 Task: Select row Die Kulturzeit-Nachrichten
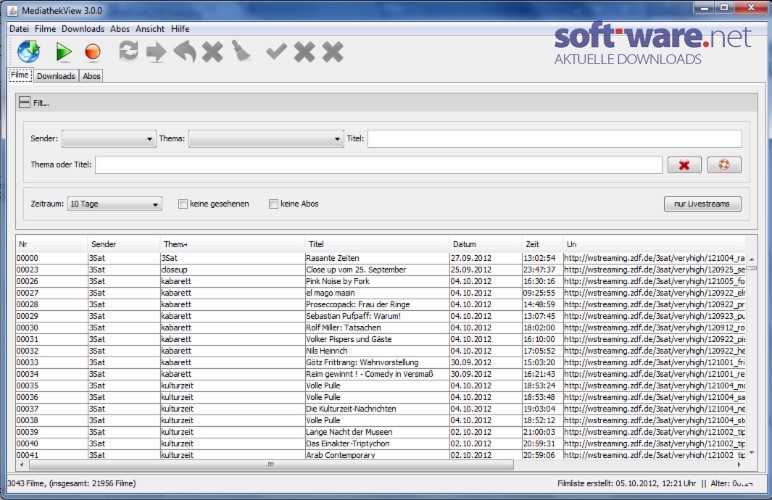380,408
